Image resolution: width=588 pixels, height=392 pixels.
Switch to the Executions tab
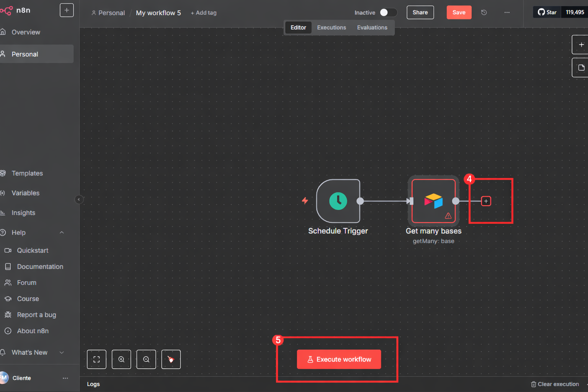click(331, 28)
